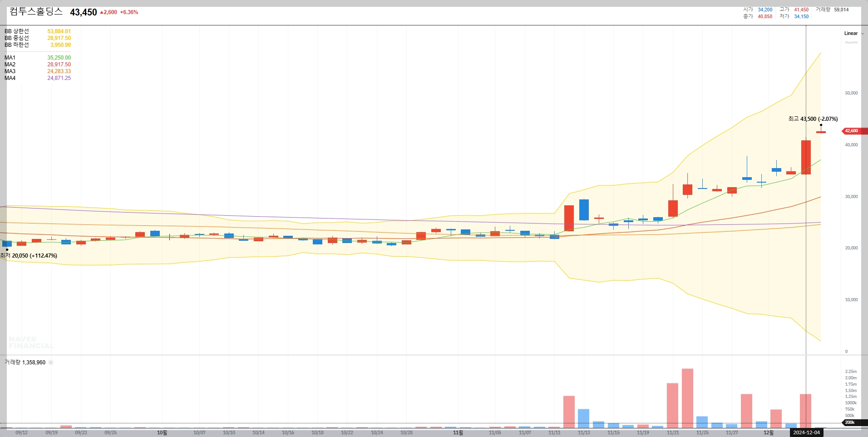This screenshot has width=868, height=437.
Task: Click the 2024-12-04 crosshair date label
Action: point(806,432)
